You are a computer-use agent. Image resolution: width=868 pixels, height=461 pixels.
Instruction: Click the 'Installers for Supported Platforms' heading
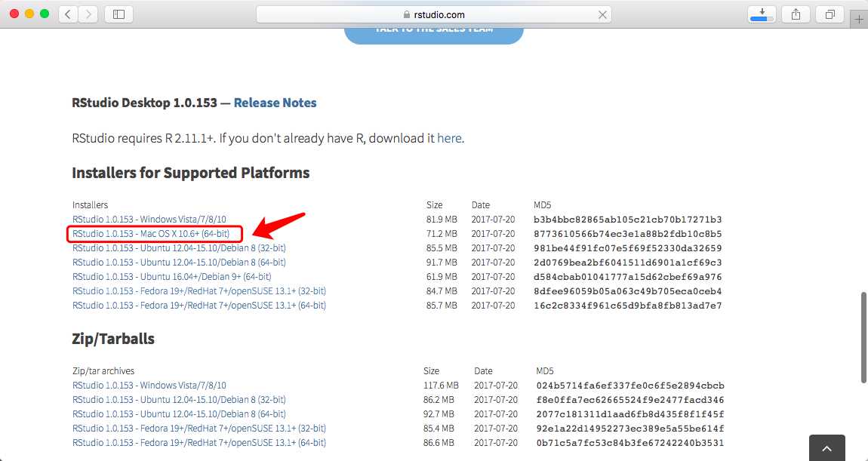(x=191, y=173)
